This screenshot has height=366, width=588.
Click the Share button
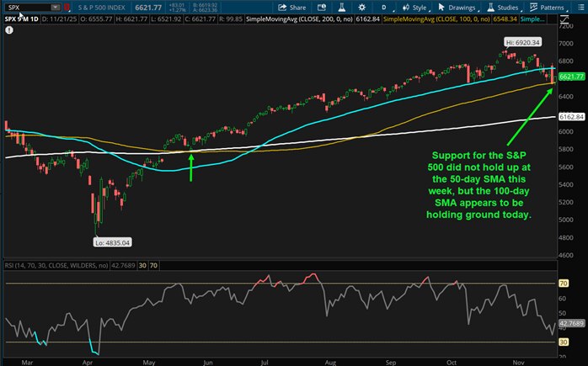coord(291,8)
